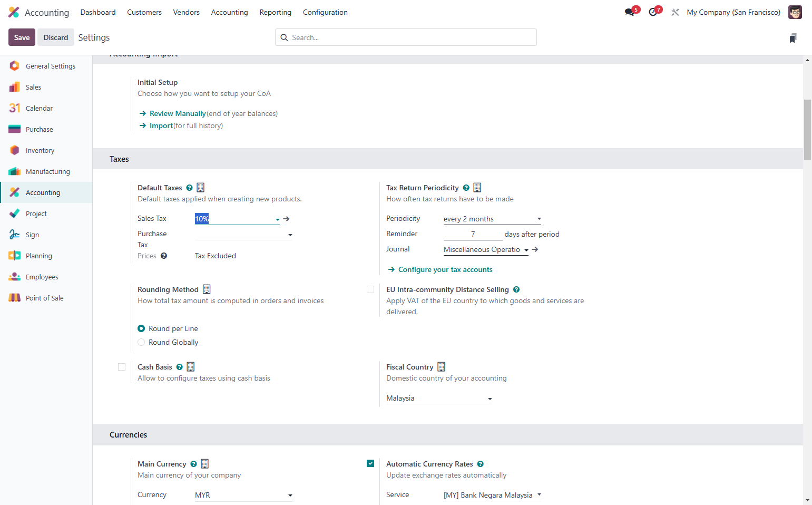Open the debug tools icon
This screenshot has height=505, width=812.
pos(675,12)
